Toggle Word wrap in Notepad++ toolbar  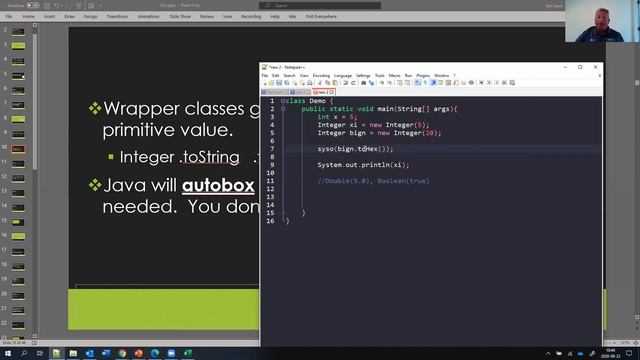[417, 83]
